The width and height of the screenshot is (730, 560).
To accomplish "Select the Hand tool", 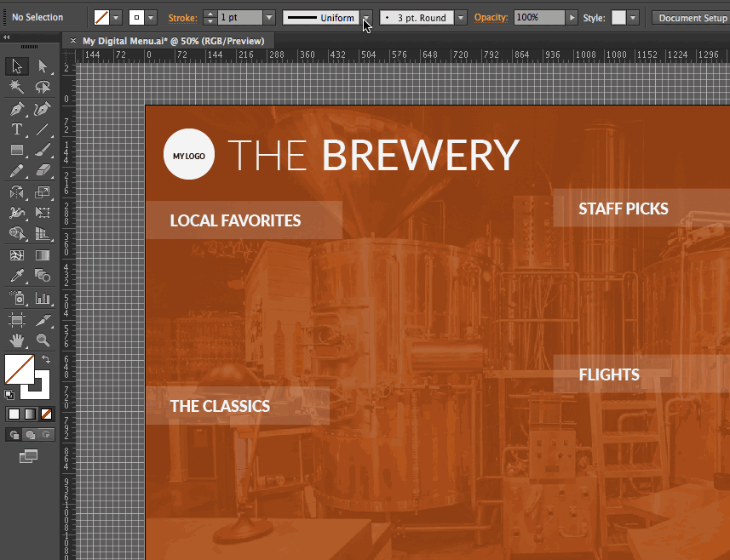I will coord(17,340).
